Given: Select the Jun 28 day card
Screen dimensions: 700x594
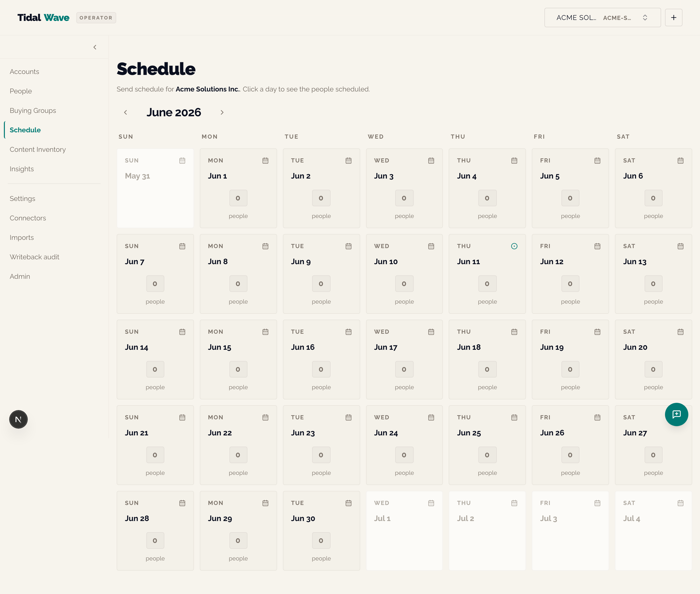Looking at the screenshot, I should [155, 530].
